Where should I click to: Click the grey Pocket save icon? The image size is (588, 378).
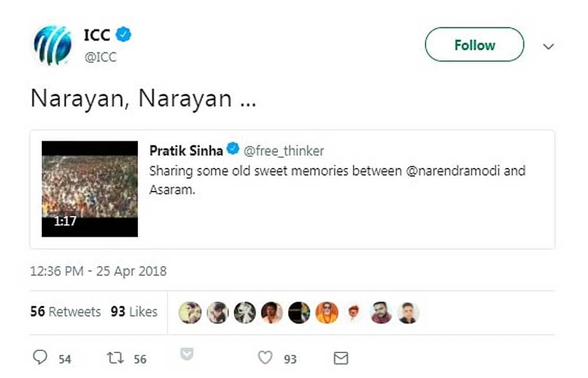click(x=187, y=354)
